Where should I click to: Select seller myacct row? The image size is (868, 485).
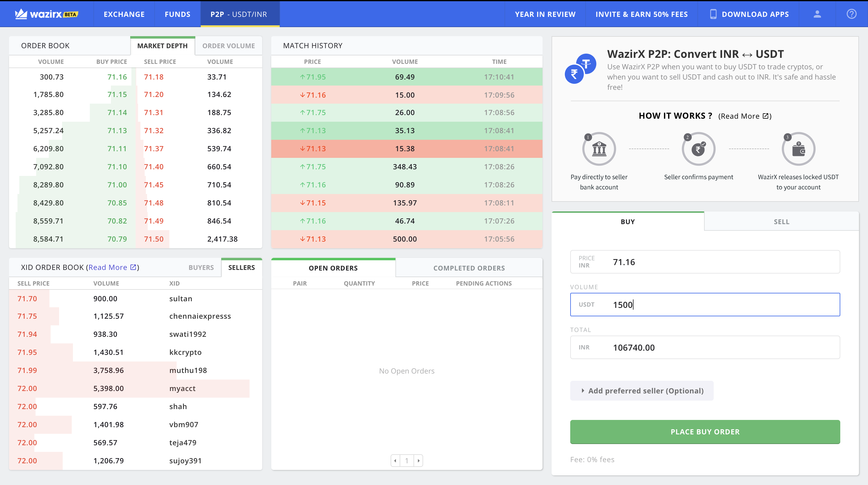point(135,388)
